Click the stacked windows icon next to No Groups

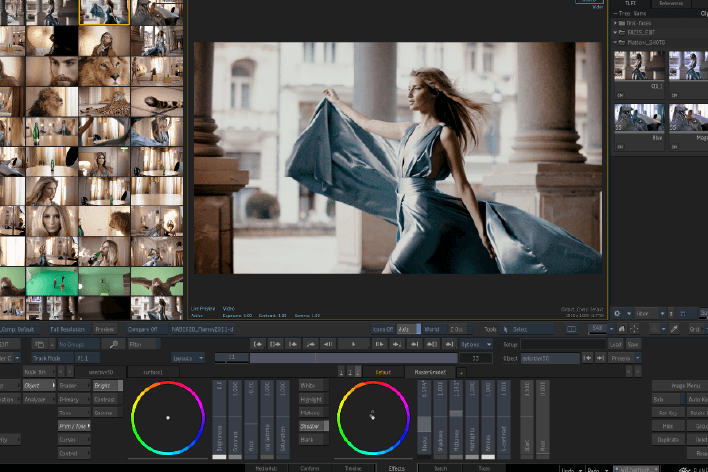click(x=39, y=344)
